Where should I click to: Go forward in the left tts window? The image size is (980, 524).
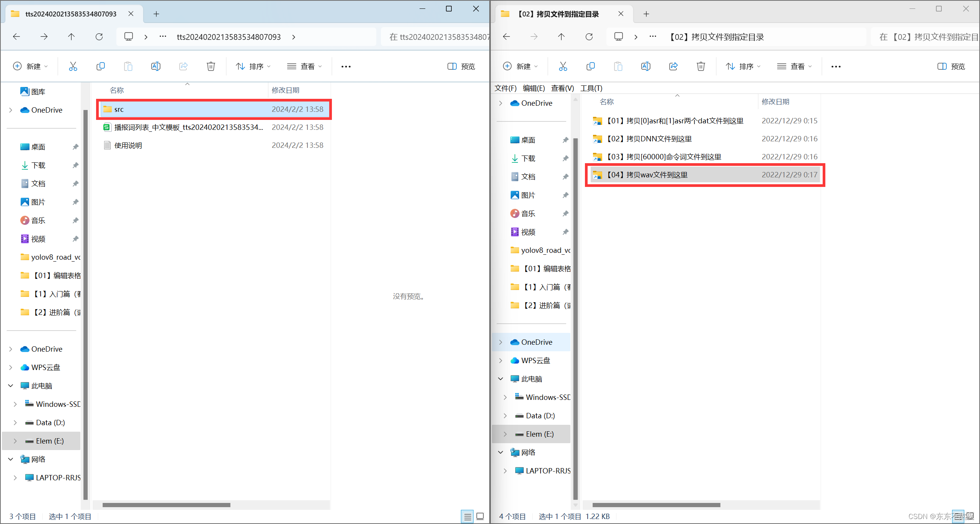click(44, 37)
